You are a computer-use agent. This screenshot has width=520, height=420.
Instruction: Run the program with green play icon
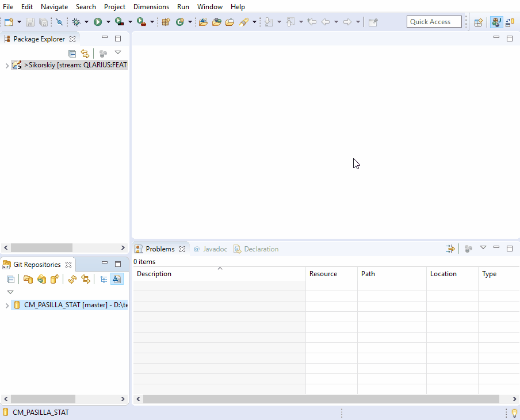(x=98, y=22)
